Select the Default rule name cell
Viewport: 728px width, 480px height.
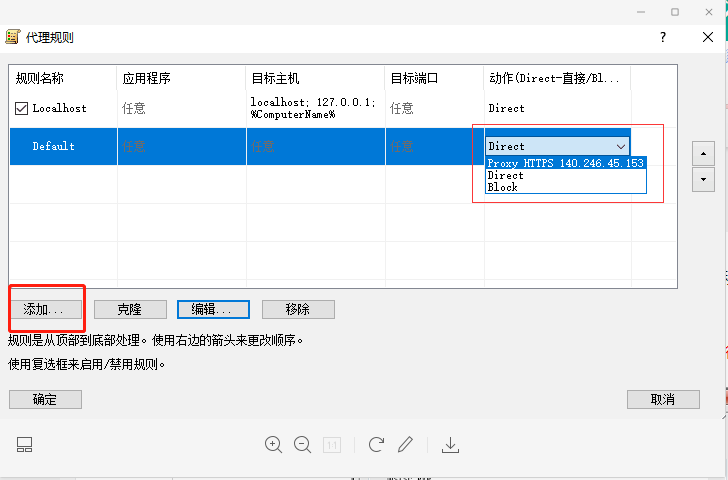54,146
